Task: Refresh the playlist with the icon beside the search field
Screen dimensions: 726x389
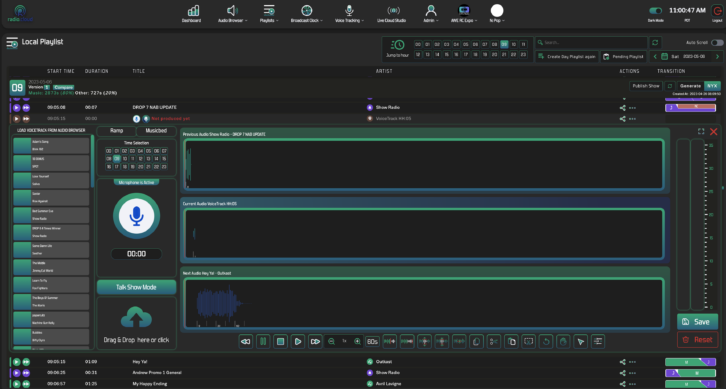Action: click(655, 43)
